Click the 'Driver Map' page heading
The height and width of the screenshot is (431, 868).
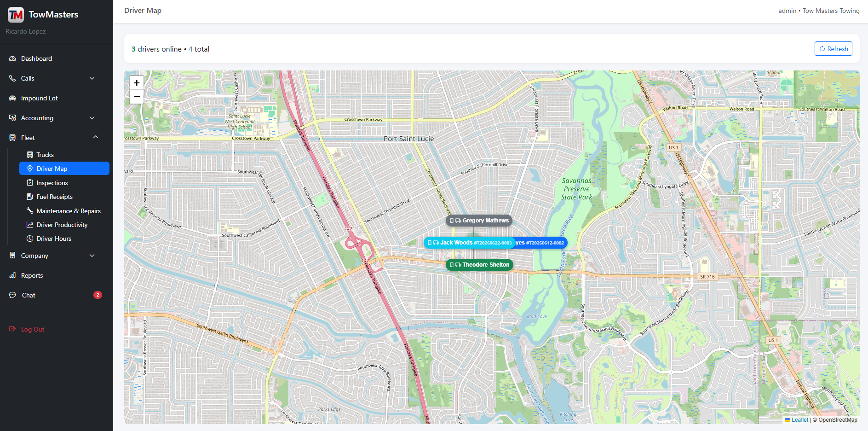(x=143, y=10)
